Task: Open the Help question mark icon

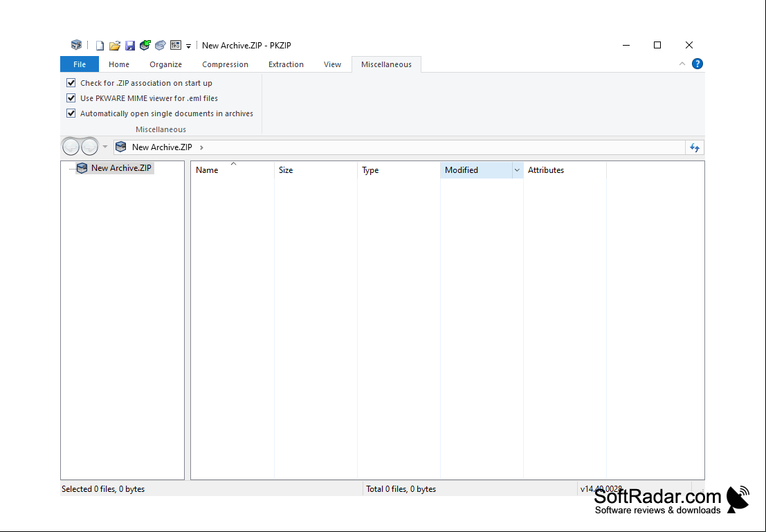Action: pyautogui.click(x=697, y=64)
